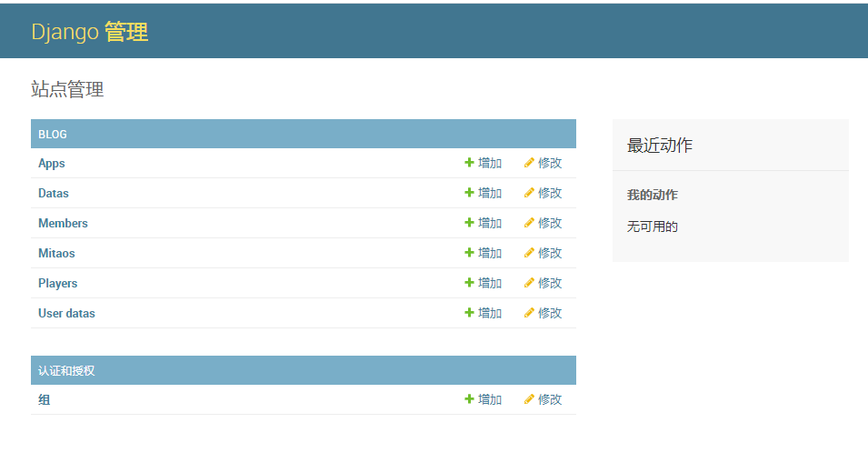Click the pencil icon in Players row
The height and width of the screenshot is (473, 868).
click(529, 282)
